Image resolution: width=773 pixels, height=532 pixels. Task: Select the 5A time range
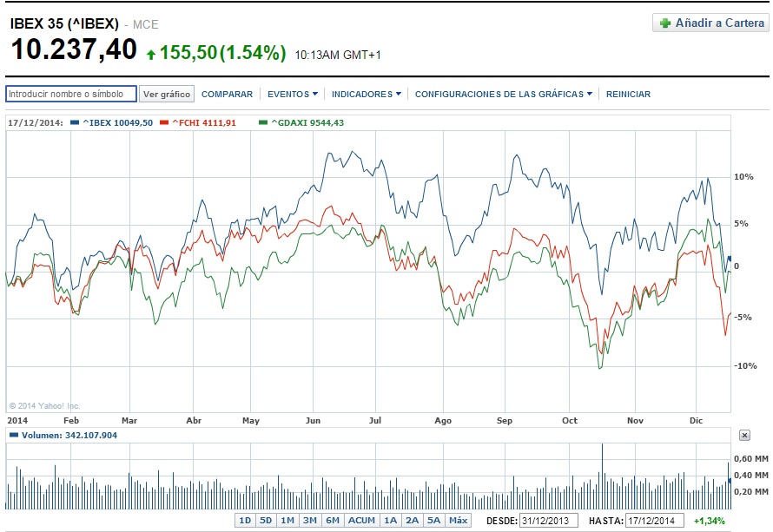click(433, 520)
